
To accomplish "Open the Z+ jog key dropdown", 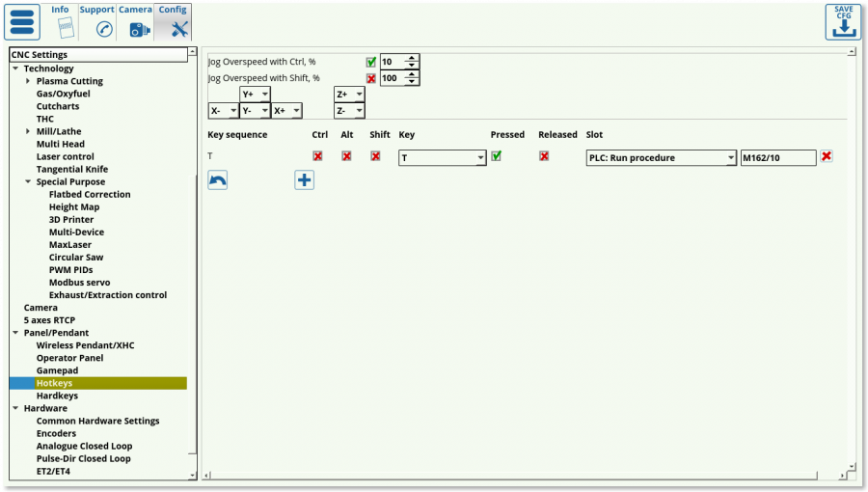I will coord(349,95).
